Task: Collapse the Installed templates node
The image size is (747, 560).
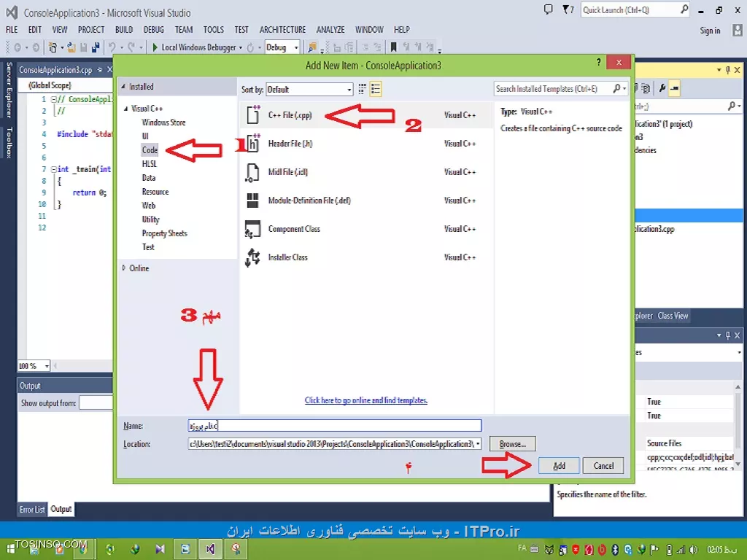Action: tap(123, 87)
